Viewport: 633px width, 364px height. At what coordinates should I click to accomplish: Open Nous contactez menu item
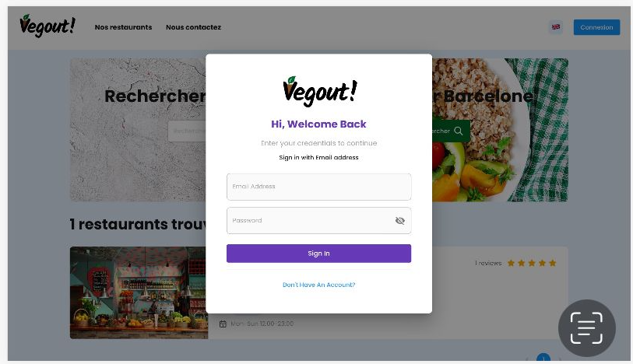tap(193, 27)
